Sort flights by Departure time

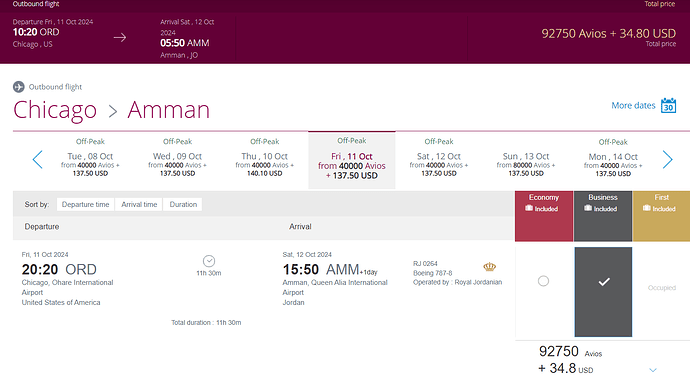pos(85,205)
